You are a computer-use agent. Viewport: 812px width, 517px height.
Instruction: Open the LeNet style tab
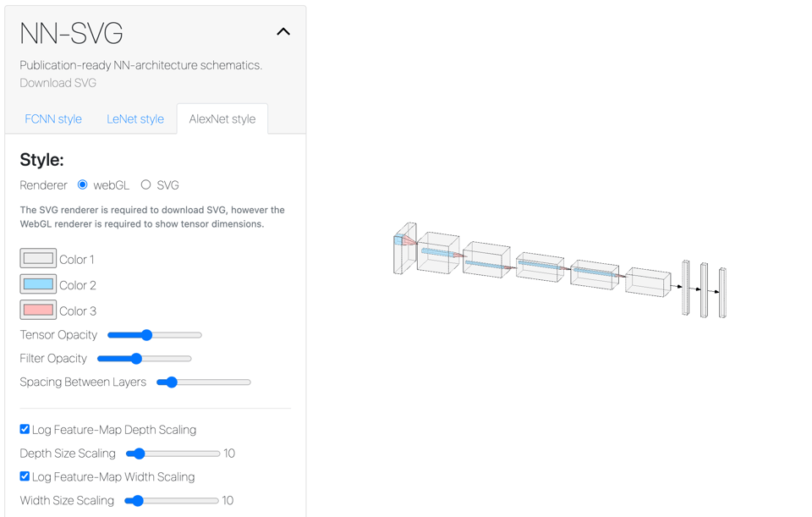135,119
